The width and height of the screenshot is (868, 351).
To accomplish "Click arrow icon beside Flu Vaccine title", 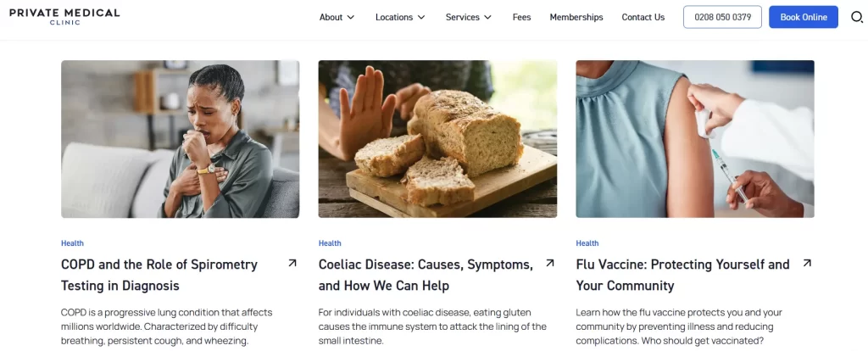I will pyautogui.click(x=807, y=264).
